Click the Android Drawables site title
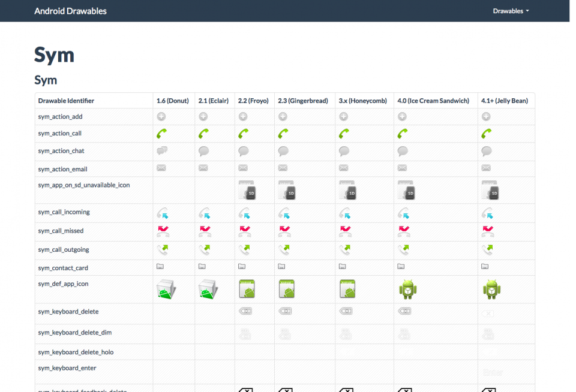Viewport: 576px width, 392px height. [x=70, y=11]
